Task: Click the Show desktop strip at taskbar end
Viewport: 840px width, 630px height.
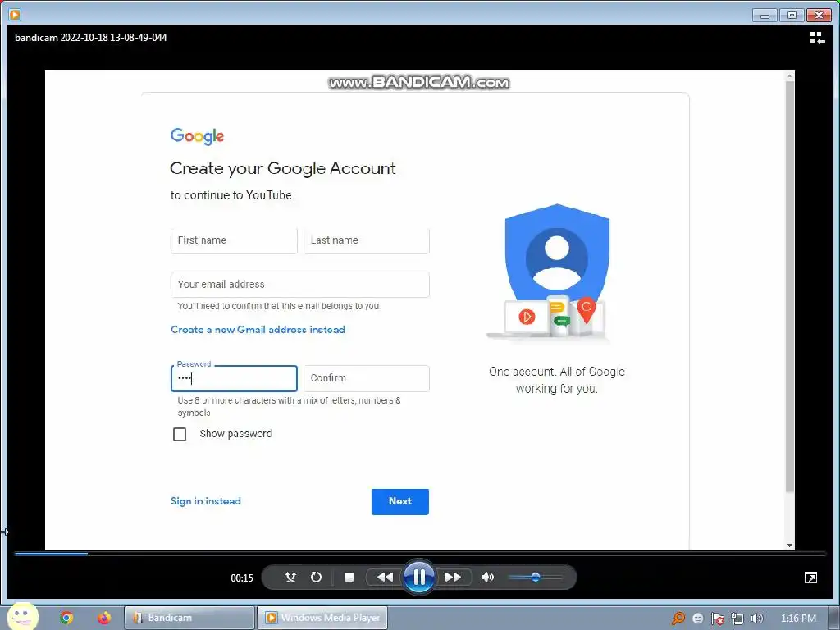Action: [x=834, y=618]
